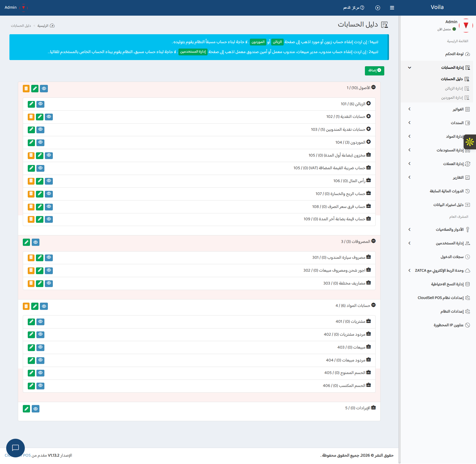Viewport: 476px width, 464px height.
Task: Open لوحة التحكم from sidebar
Action: pos(437,54)
